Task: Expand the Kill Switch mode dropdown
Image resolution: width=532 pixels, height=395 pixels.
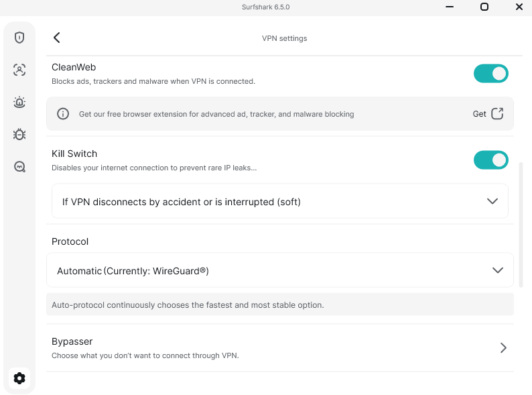Action: pos(280,201)
